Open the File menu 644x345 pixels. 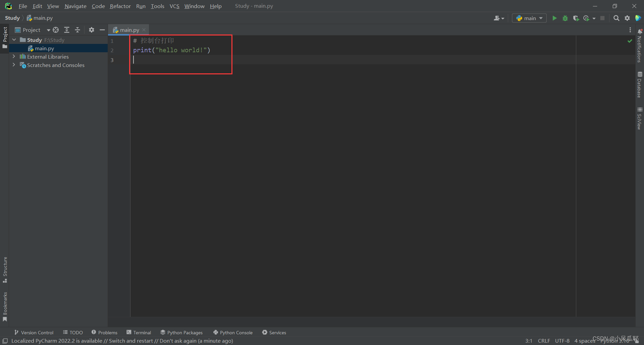[23, 6]
